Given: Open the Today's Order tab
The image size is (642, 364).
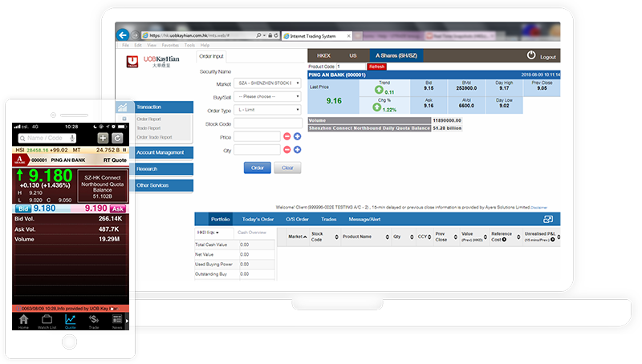Looking at the screenshot, I should click(x=258, y=219).
